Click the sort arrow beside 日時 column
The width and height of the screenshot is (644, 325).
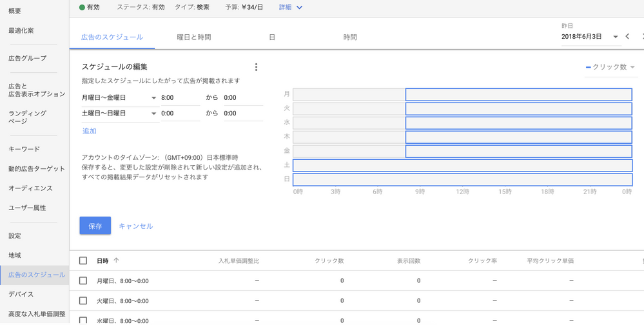[x=116, y=260]
